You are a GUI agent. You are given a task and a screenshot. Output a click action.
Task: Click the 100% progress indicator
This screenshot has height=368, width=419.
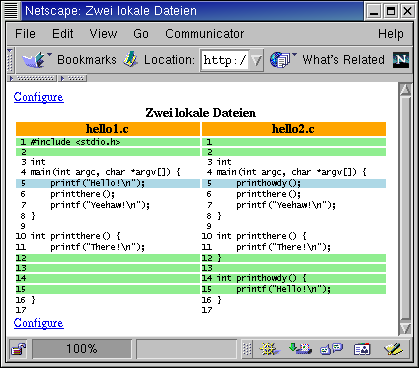click(x=82, y=349)
